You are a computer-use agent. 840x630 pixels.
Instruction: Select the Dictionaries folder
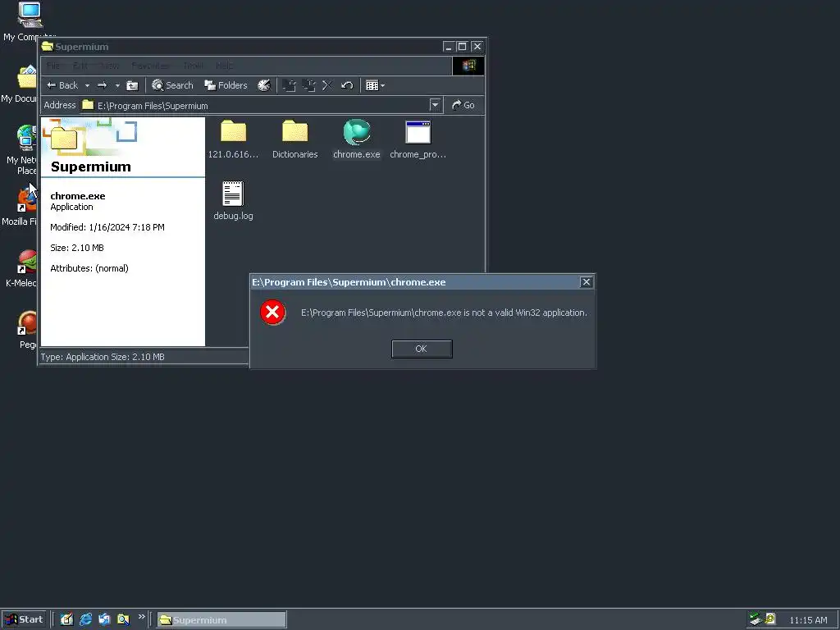click(294, 139)
